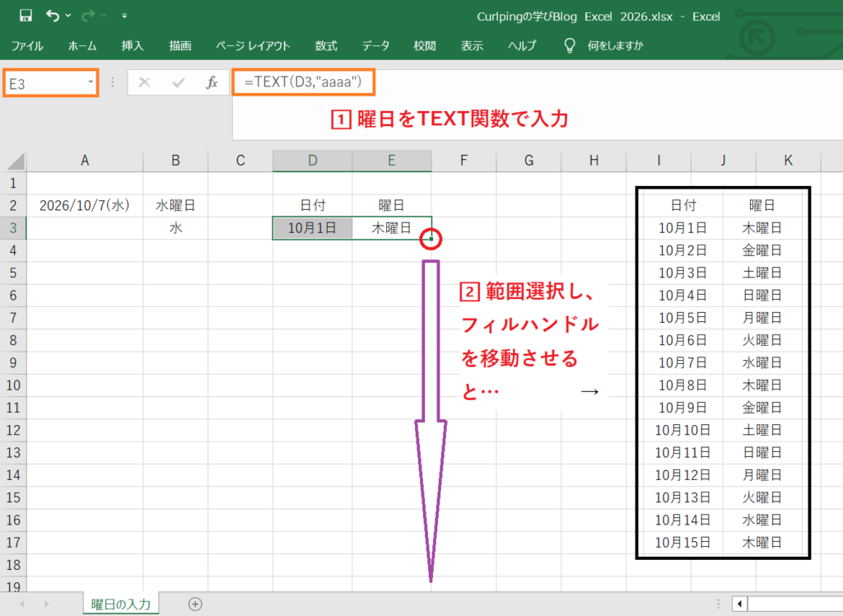Image resolution: width=843 pixels, height=616 pixels.
Task: Click the 曜日の入力 sheet tab
Action: (121, 604)
